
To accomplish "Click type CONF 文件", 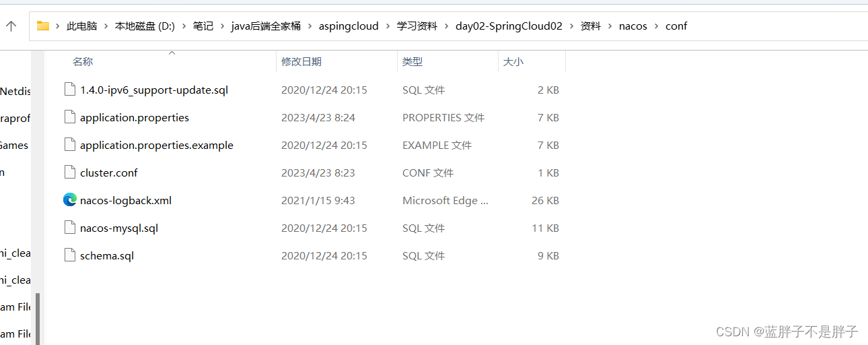I will point(428,172).
